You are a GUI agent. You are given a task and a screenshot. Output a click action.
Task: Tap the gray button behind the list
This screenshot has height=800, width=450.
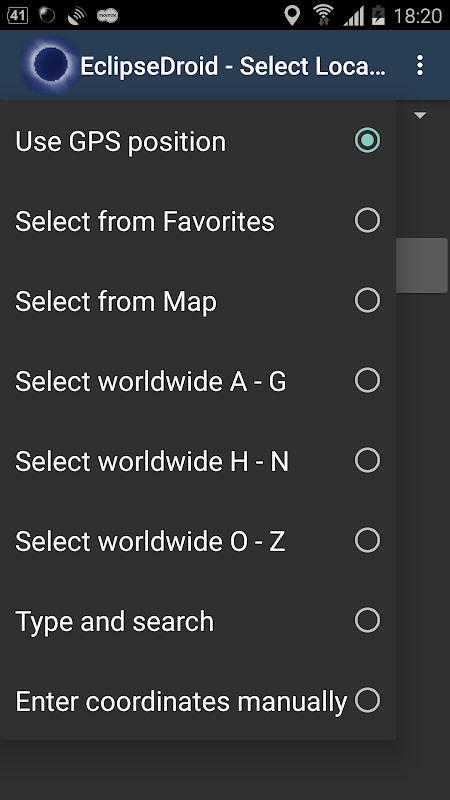(x=422, y=265)
